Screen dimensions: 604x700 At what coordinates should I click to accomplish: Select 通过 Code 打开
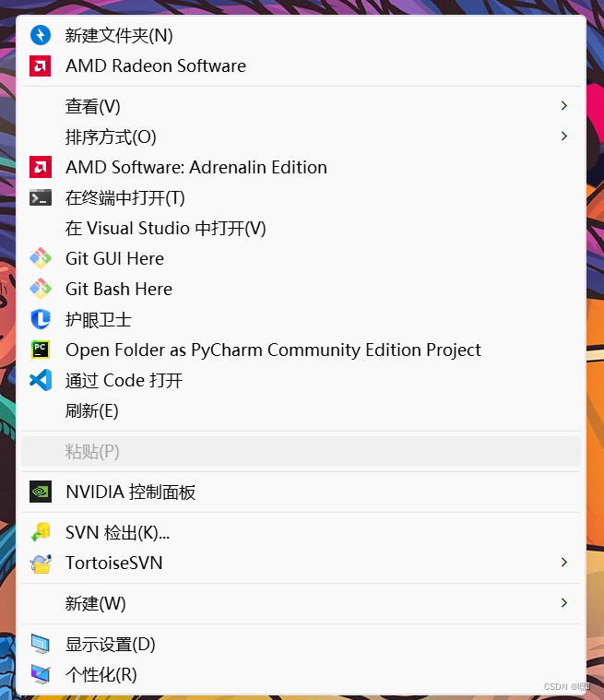pyautogui.click(x=301, y=380)
